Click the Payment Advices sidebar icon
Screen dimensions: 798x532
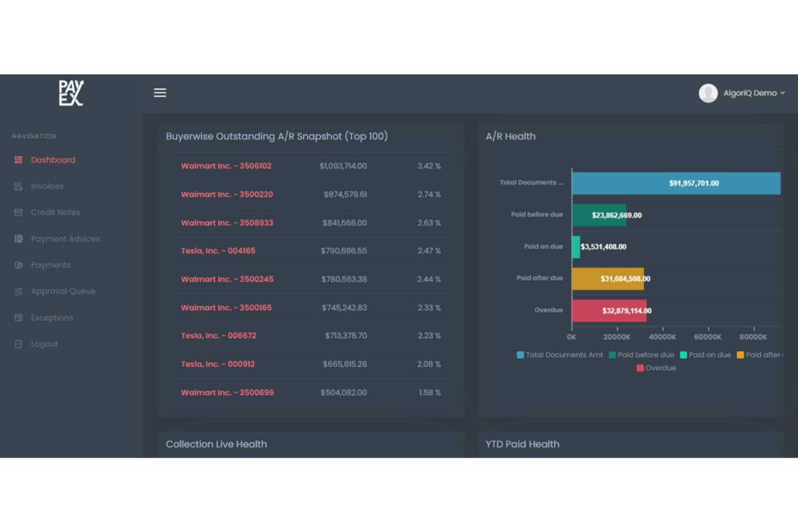(18, 239)
